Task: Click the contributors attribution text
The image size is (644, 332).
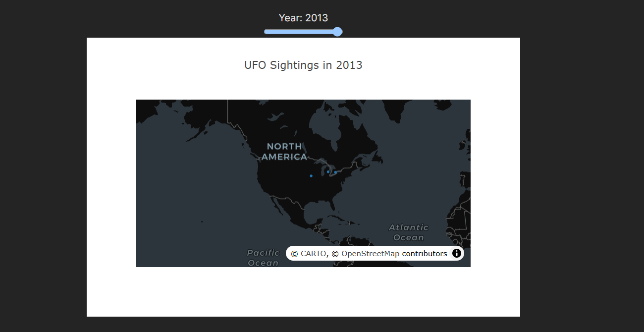Action: (x=424, y=253)
